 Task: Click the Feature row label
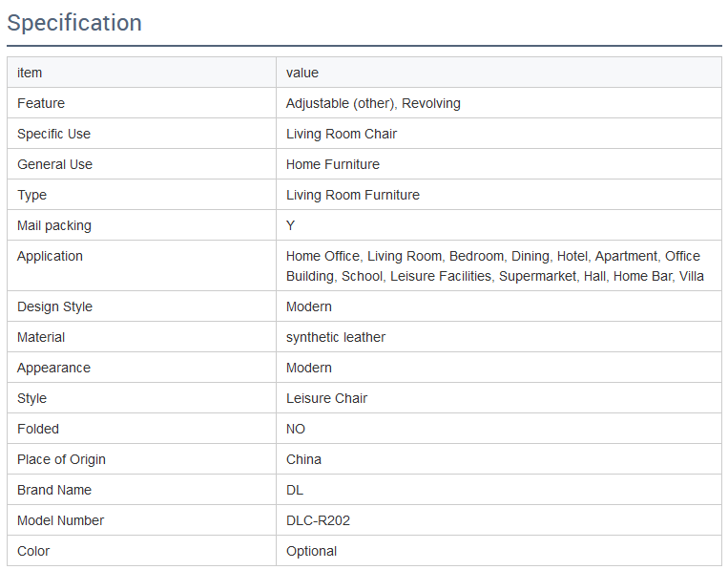pyautogui.click(x=41, y=103)
